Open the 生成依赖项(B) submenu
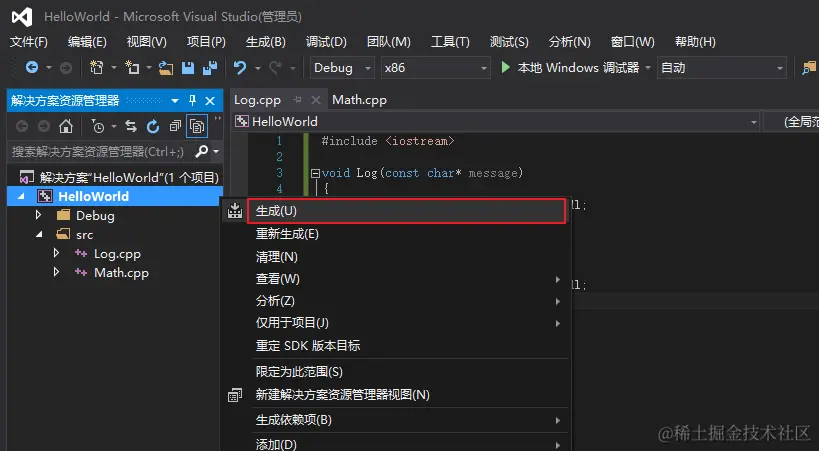Viewport: 819px width, 451px height. click(396, 420)
